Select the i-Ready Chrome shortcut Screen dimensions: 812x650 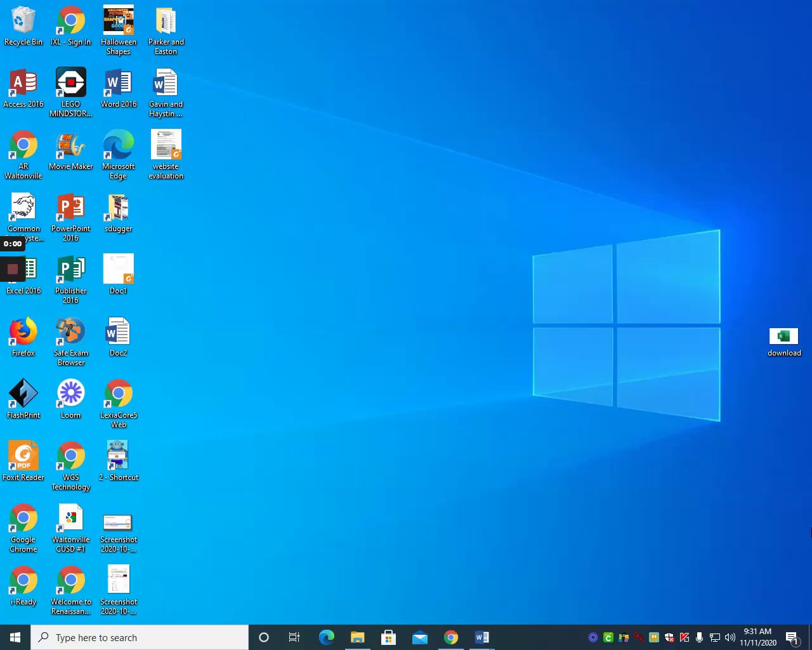pyautogui.click(x=23, y=586)
